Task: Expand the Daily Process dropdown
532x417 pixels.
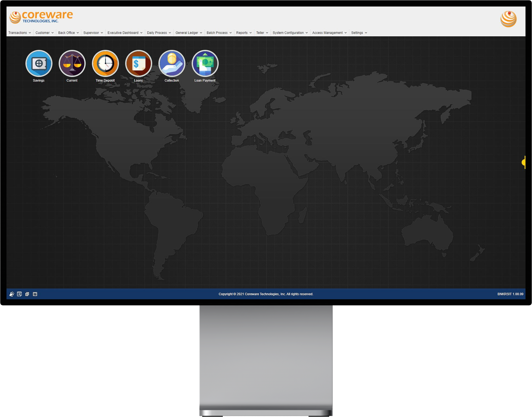Action: [x=159, y=33]
